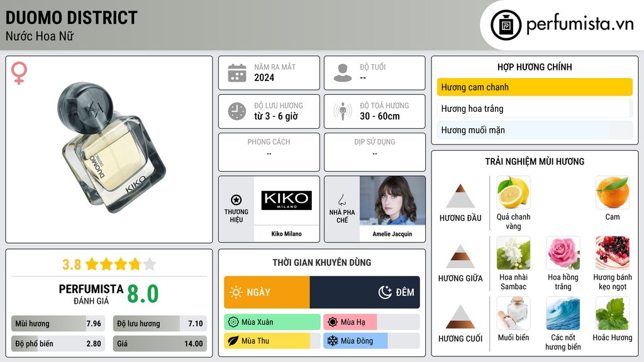644x362 pixels.
Task: Click the Amelie Jacquin name label
Action: [x=392, y=234]
